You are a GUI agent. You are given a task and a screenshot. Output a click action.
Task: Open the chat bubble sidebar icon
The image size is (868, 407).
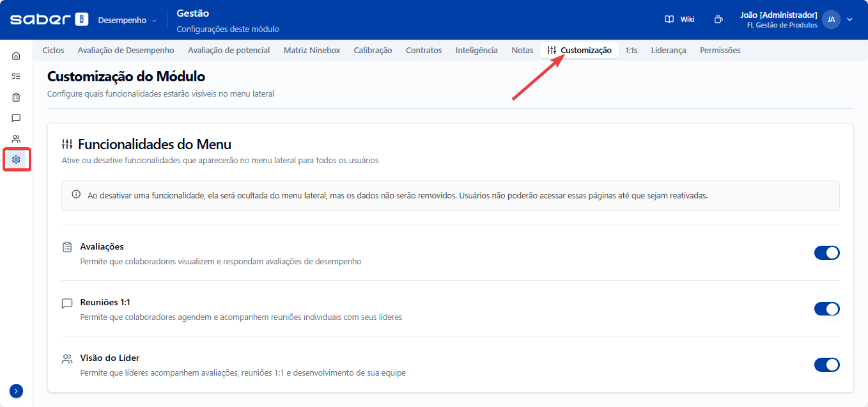click(x=16, y=118)
